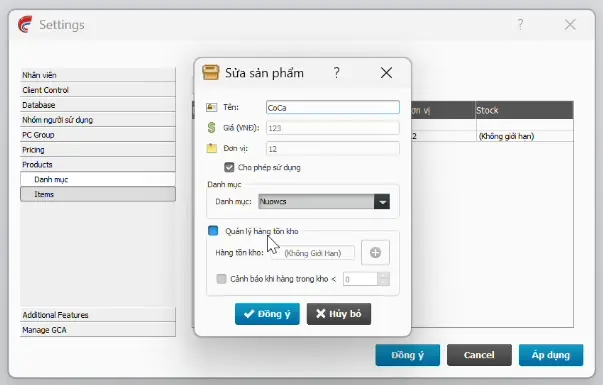Viewport: 603px width, 385px height.
Task: Click the dollar sign price icon
Action: [212, 128]
